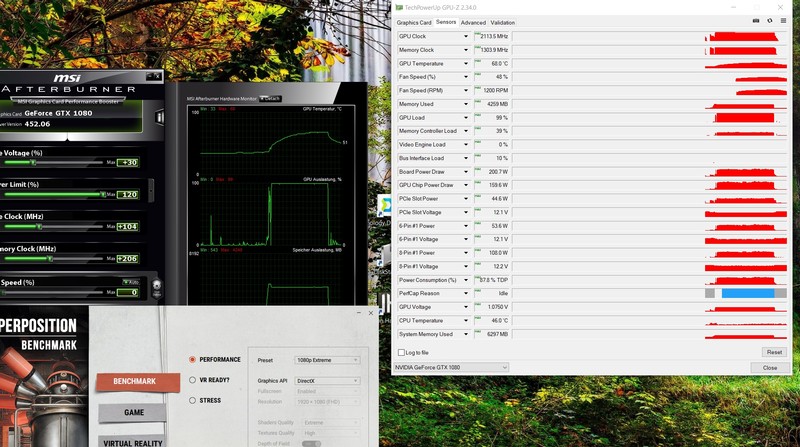
Task: Open the Afterburner info 'i' panel button
Action: point(159,117)
